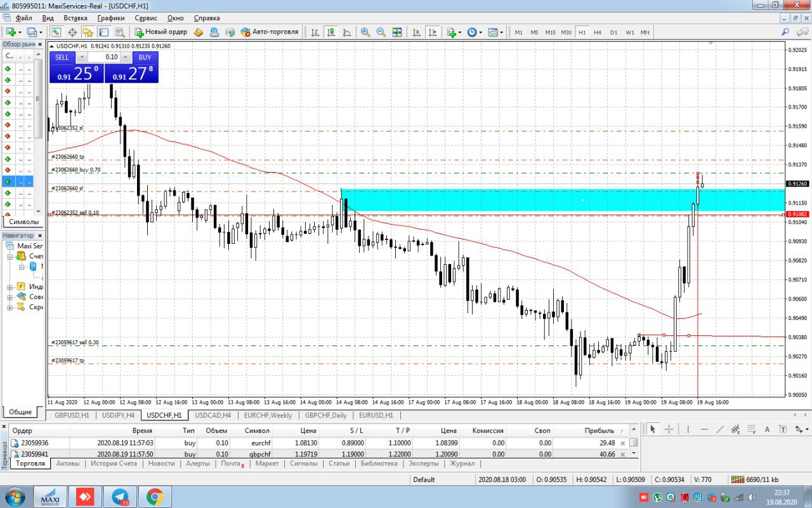
Task: Switch to USDJPY,H4 chart tab
Action: click(x=118, y=415)
